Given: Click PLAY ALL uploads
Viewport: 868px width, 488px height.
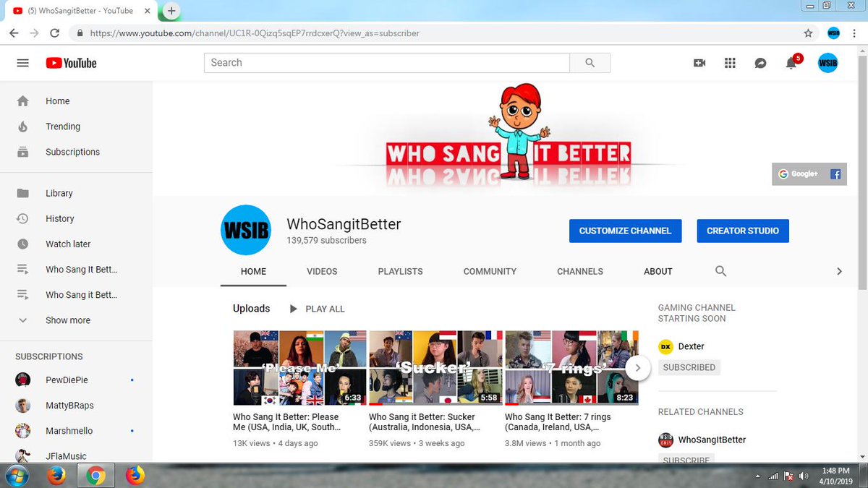Looking at the screenshot, I should (x=317, y=309).
